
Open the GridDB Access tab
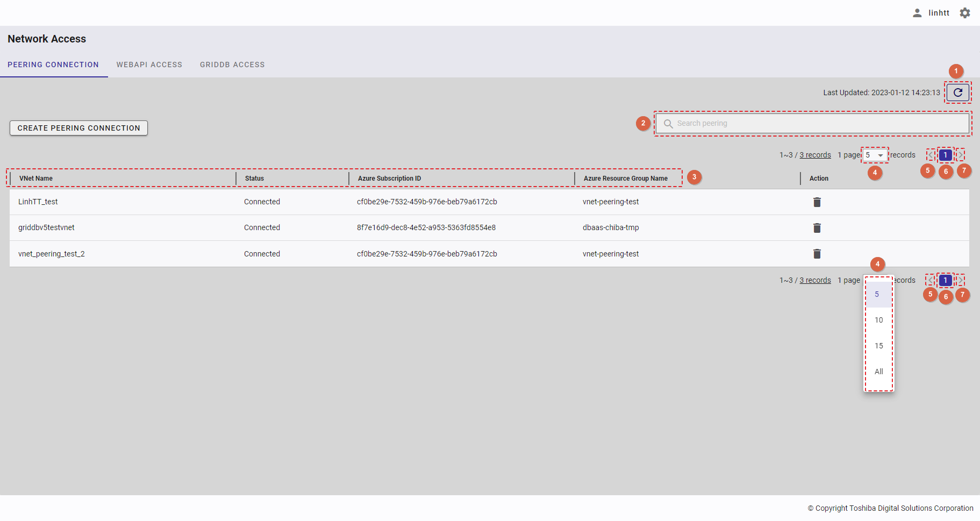[x=232, y=65]
